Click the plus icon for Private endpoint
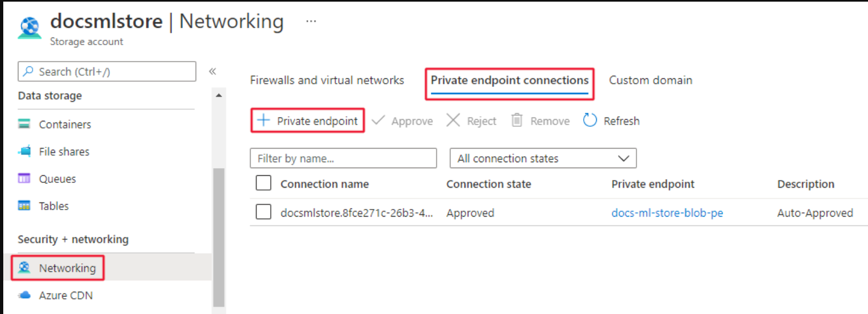The width and height of the screenshot is (868, 314). [264, 120]
